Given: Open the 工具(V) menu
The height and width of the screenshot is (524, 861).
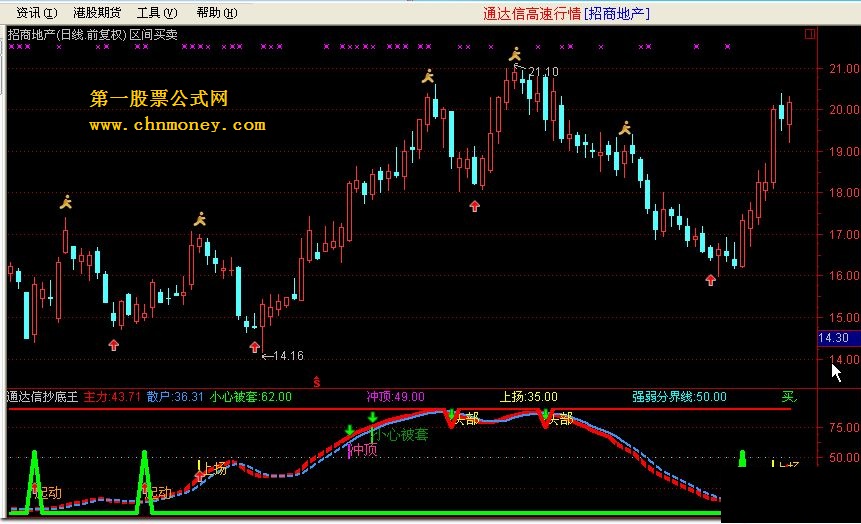Looking at the screenshot, I should pyautogui.click(x=157, y=13).
